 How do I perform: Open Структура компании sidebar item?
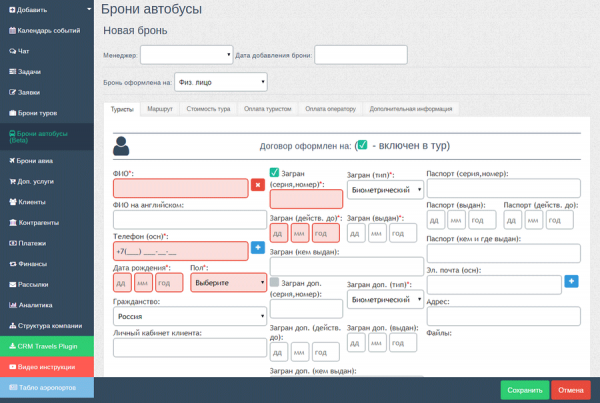tap(47, 326)
